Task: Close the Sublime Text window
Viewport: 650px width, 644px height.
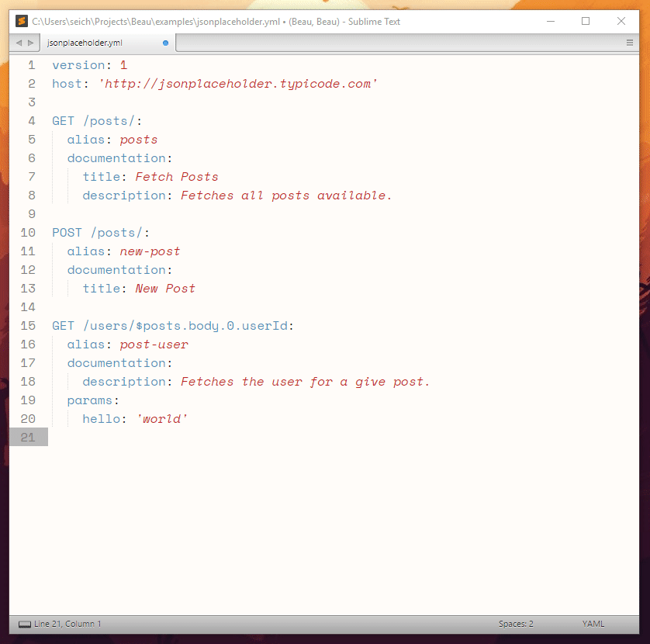Action: [621, 22]
